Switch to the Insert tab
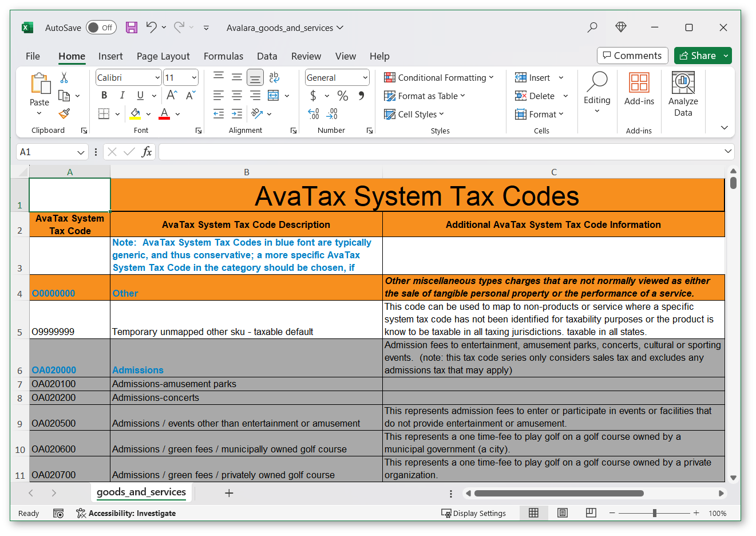The width and height of the screenshot is (756, 536). pos(110,56)
